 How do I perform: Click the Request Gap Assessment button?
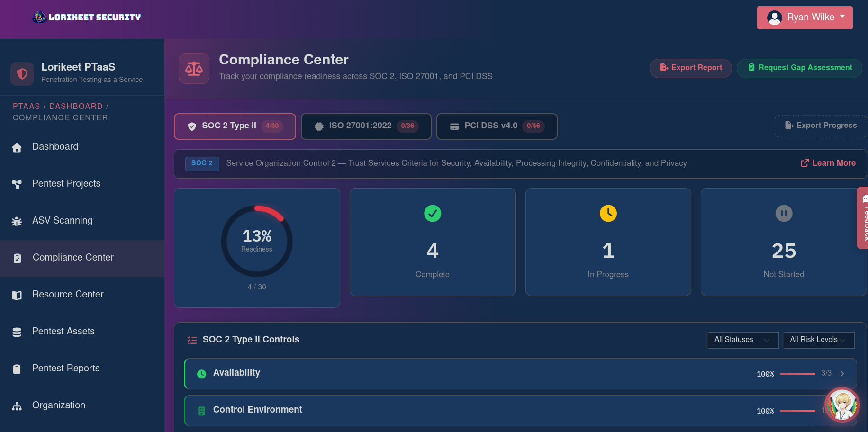pos(799,68)
